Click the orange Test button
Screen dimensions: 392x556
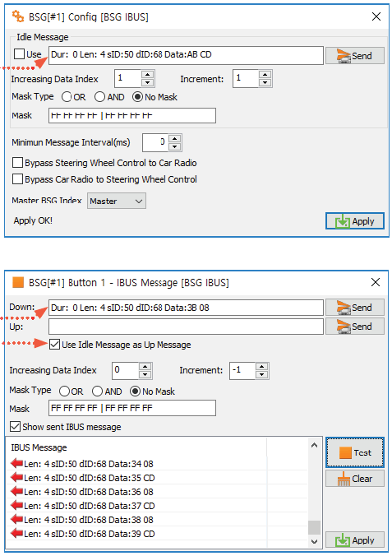click(354, 452)
